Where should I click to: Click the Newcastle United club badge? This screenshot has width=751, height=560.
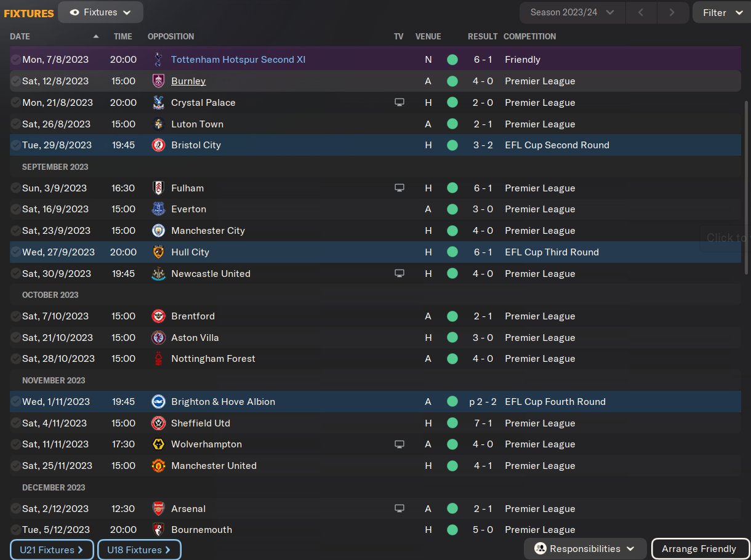point(158,274)
